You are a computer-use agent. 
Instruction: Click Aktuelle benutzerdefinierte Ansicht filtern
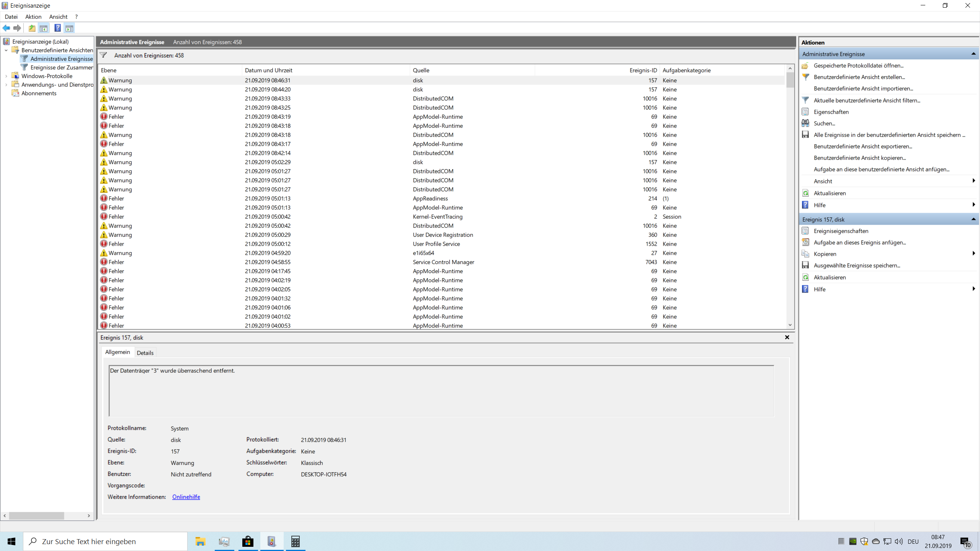point(867,100)
